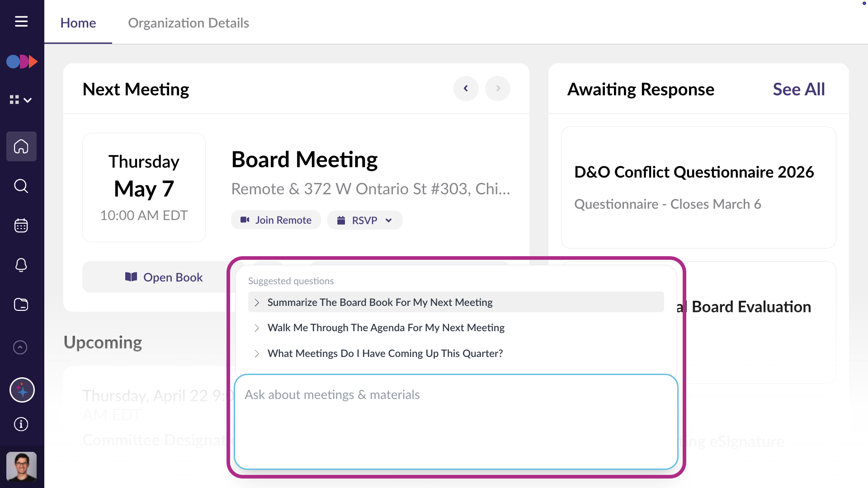Click the colorful app logo

point(22,61)
